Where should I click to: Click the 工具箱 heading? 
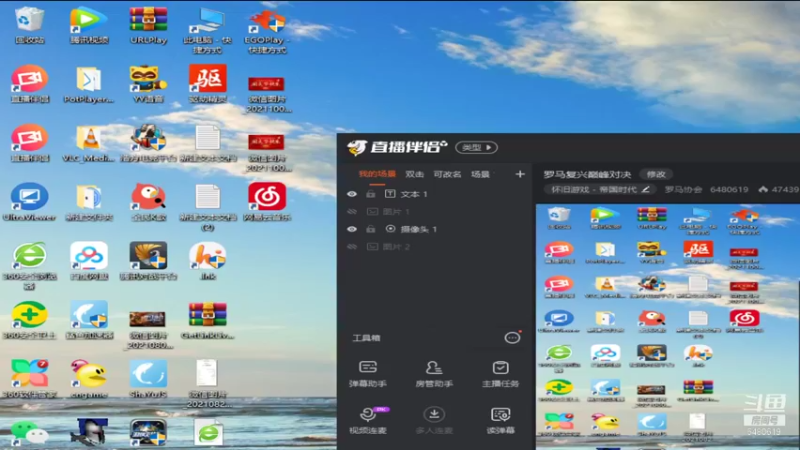coord(366,338)
